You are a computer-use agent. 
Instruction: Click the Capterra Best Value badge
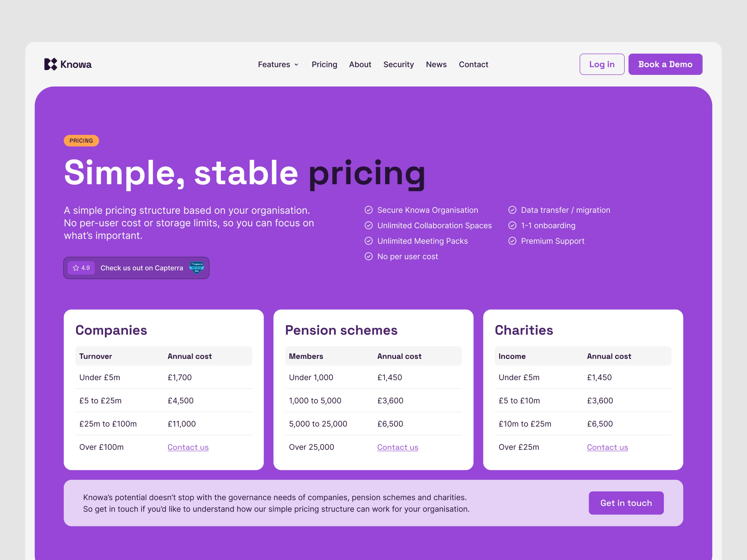click(x=197, y=268)
